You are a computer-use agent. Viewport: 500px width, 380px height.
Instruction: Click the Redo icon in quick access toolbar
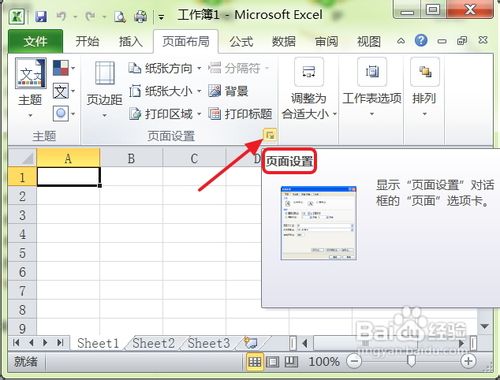[x=91, y=16]
